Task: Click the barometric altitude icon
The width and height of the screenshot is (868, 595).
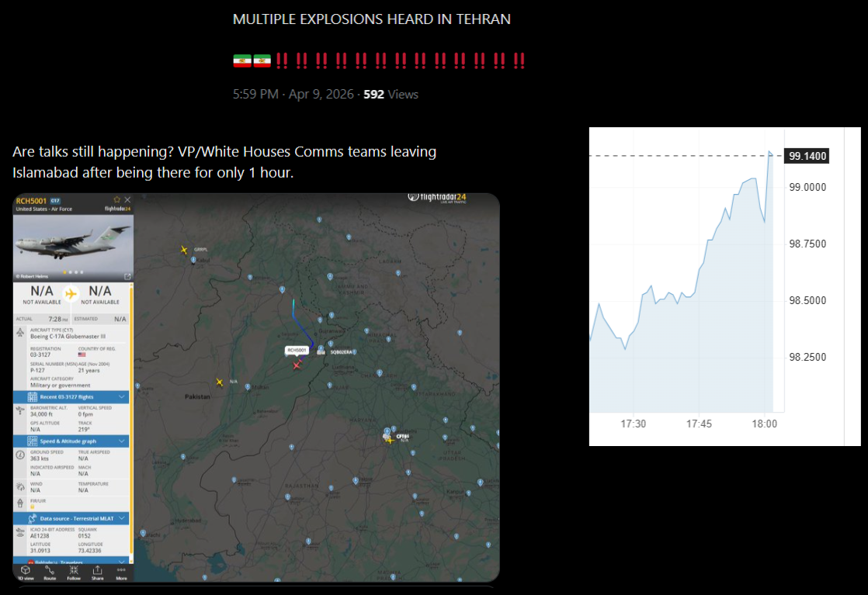Action: point(20,411)
